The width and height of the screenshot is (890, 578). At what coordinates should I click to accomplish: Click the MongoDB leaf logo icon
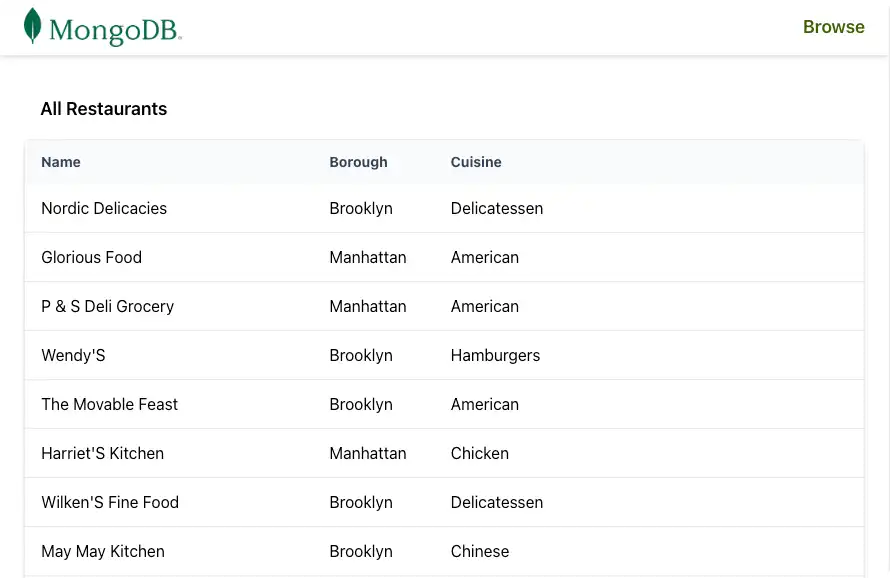31,26
